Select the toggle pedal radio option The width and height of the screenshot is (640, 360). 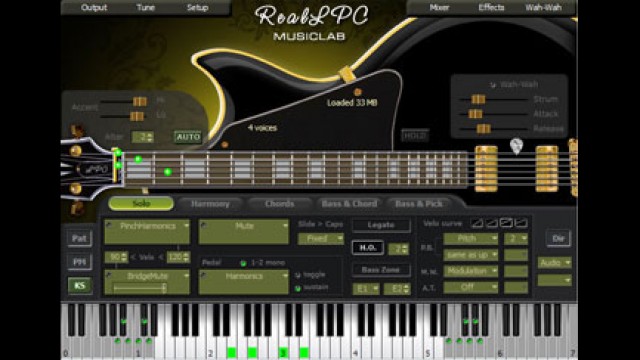click(x=298, y=275)
